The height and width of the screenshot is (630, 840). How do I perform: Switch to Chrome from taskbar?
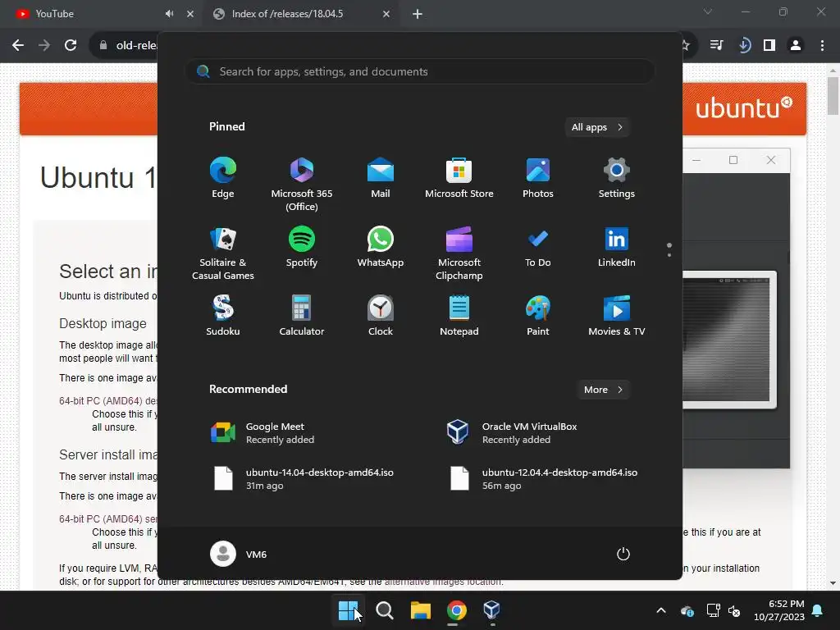click(x=456, y=610)
